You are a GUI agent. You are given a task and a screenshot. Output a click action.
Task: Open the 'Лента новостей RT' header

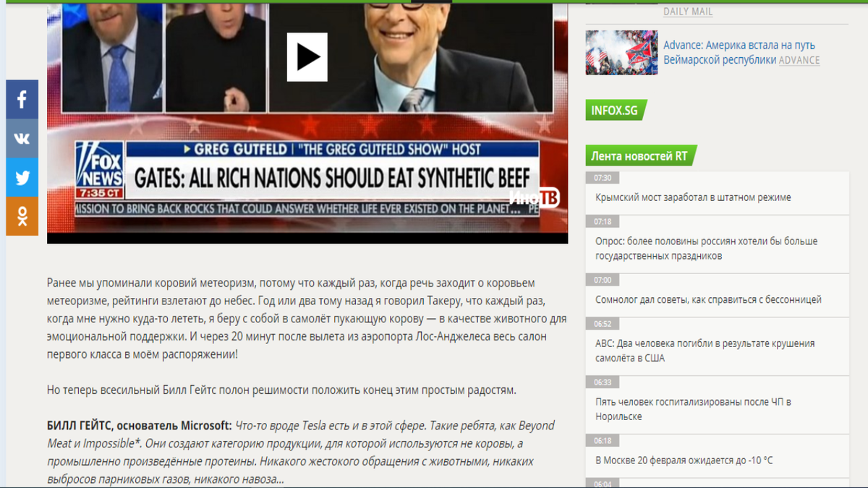tap(639, 155)
